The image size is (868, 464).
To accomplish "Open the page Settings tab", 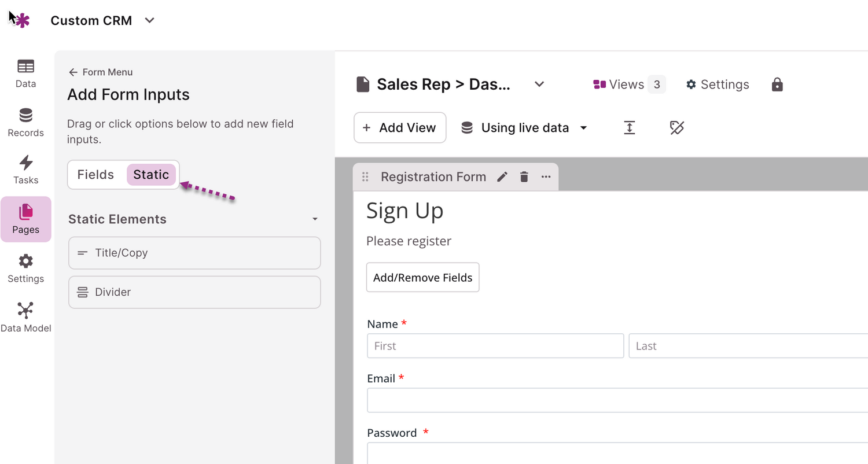I will tap(718, 84).
